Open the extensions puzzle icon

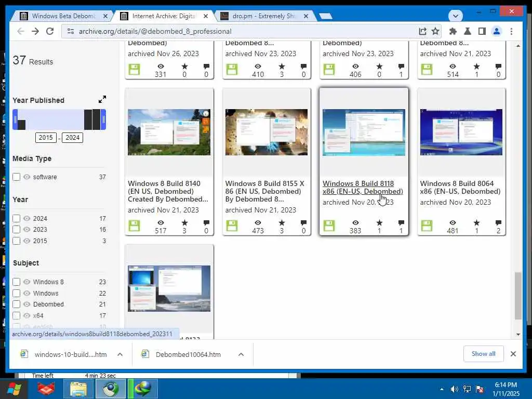click(x=453, y=31)
